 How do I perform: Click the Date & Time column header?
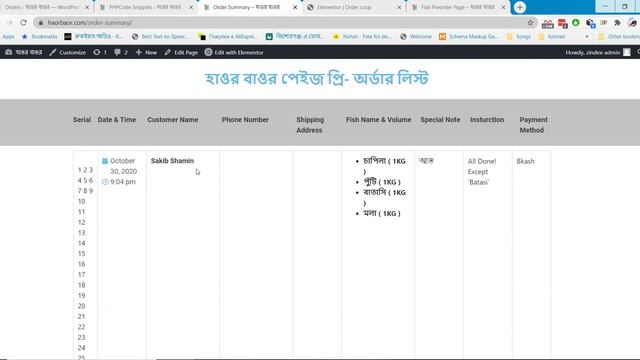point(117,120)
